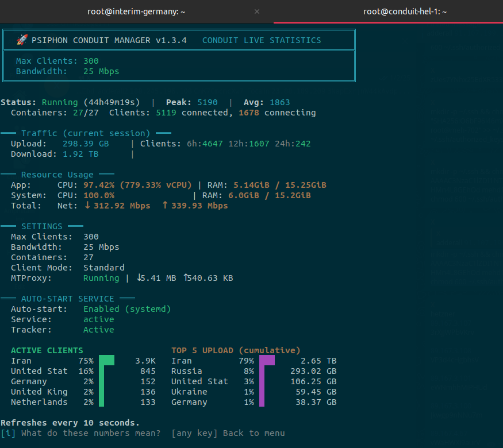Click the Germany upload row 38.37 GB
This screenshot has height=448, width=503.
pos(254,402)
